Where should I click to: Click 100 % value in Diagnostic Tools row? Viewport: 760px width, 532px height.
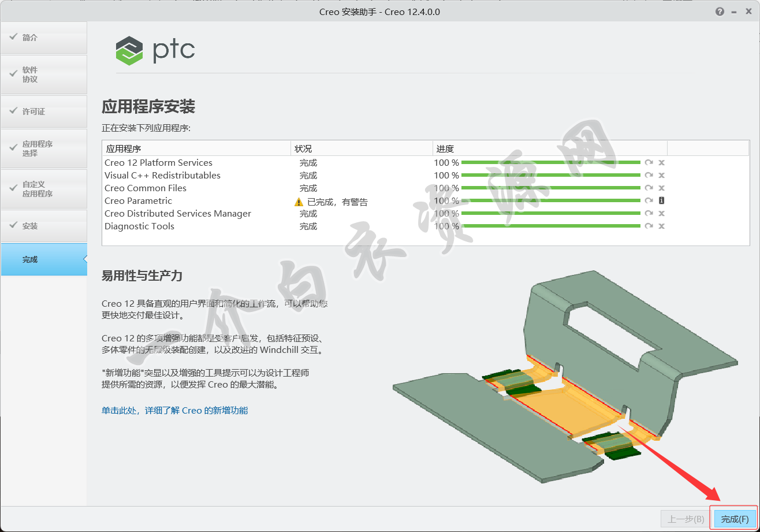[446, 226]
